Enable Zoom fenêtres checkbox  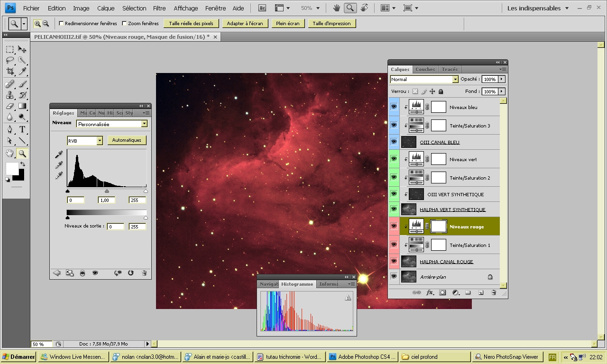click(124, 23)
